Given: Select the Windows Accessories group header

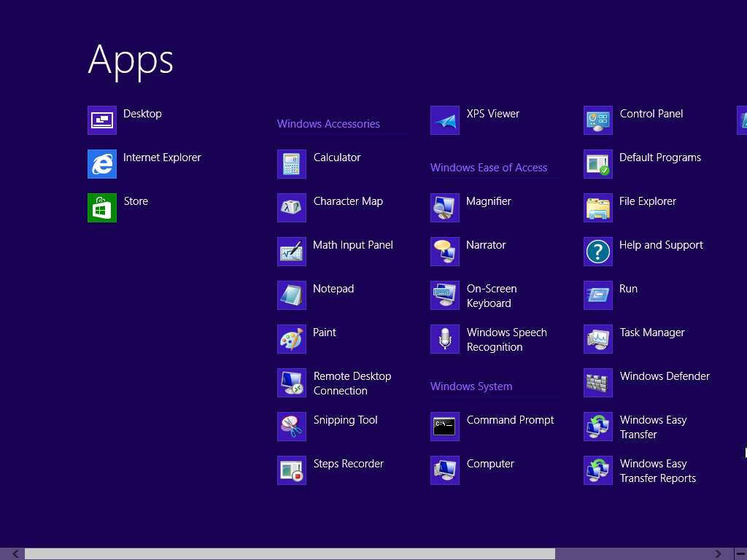Looking at the screenshot, I should click(x=328, y=124).
